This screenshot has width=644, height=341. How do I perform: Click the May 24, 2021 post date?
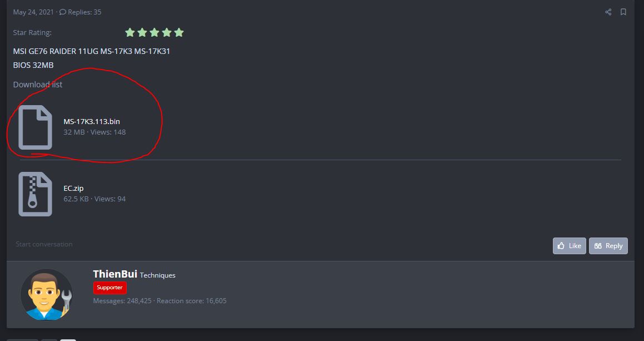point(33,12)
